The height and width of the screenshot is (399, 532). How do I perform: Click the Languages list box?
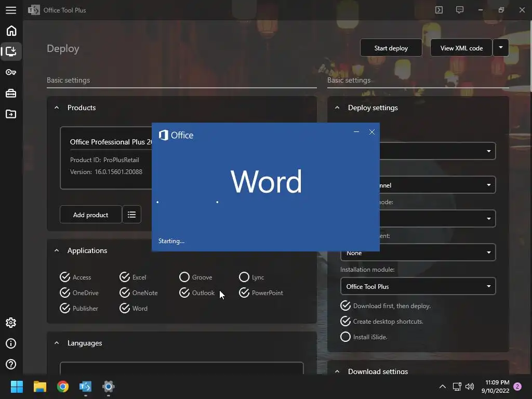click(x=181, y=368)
